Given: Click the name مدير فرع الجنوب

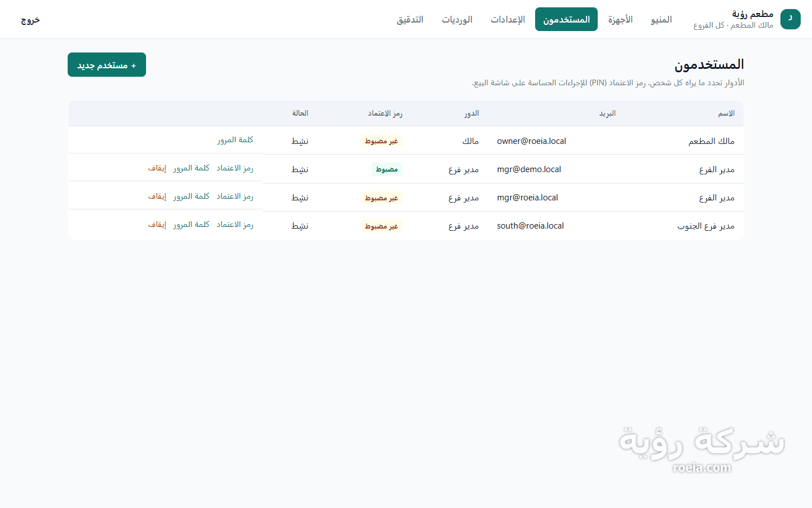Looking at the screenshot, I should pyautogui.click(x=706, y=226).
